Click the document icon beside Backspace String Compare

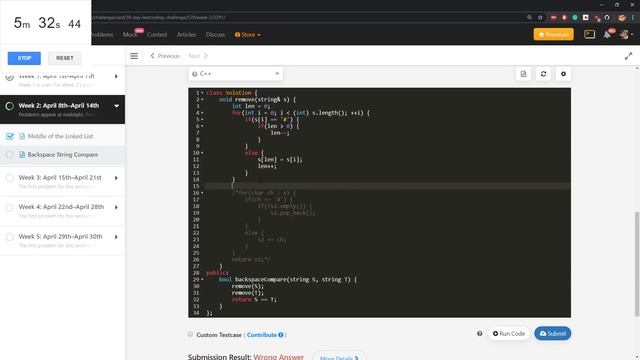point(22,155)
